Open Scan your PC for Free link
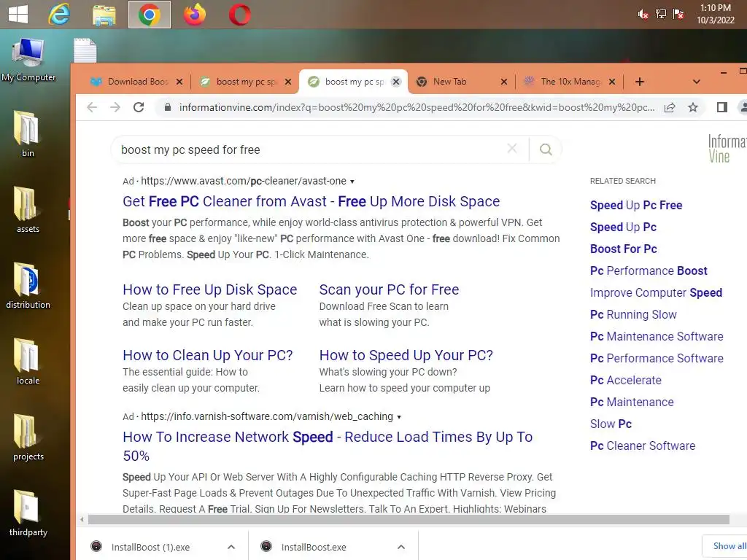 [390, 289]
